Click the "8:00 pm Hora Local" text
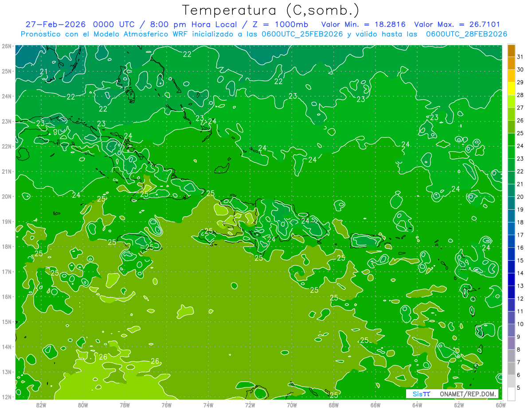Viewport: 532px width, 411px height. tap(193, 24)
